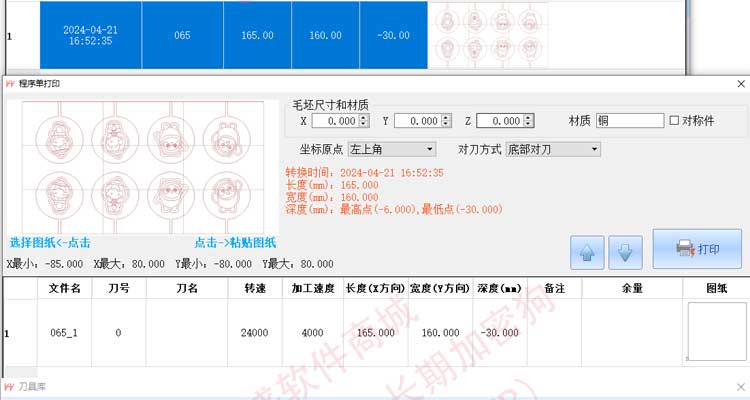Open the 对刀方式 dropdown showing 底部对刀
Image resolution: width=750 pixels, height=400 pixels.
(x=552, y=149)
